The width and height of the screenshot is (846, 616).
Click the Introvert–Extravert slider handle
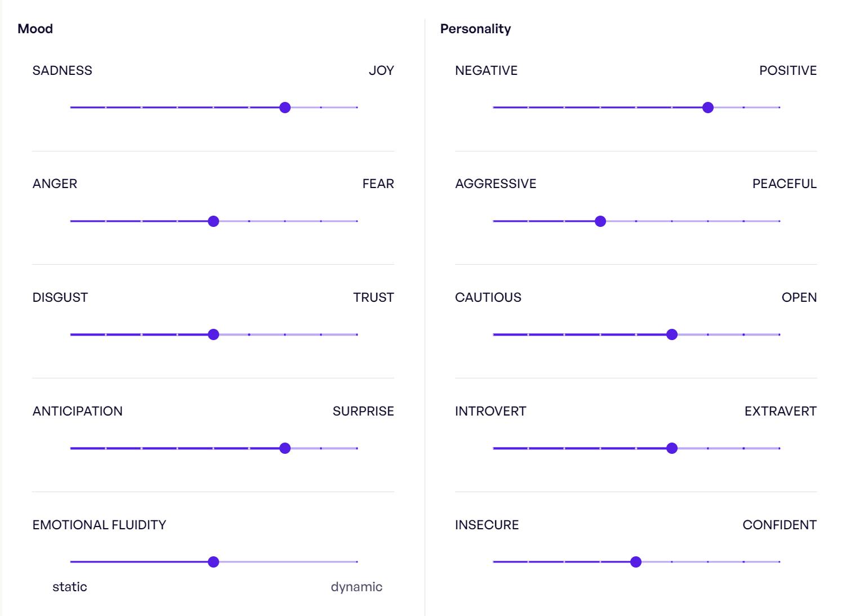coord(672,448)
